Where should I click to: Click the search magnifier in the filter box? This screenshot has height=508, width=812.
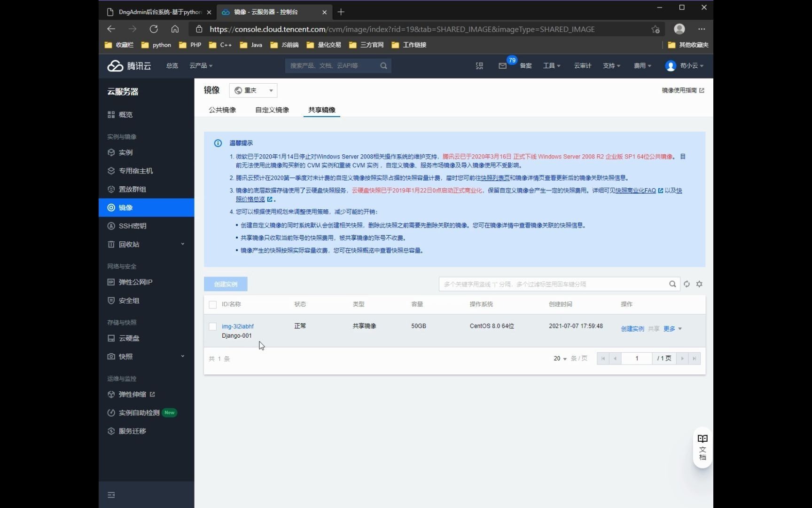(x=672, y=284)
